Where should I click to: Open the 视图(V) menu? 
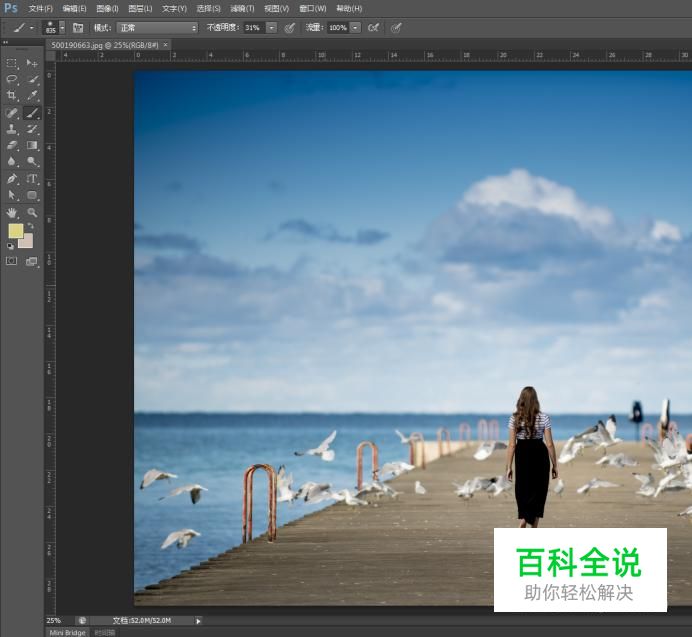277,8
